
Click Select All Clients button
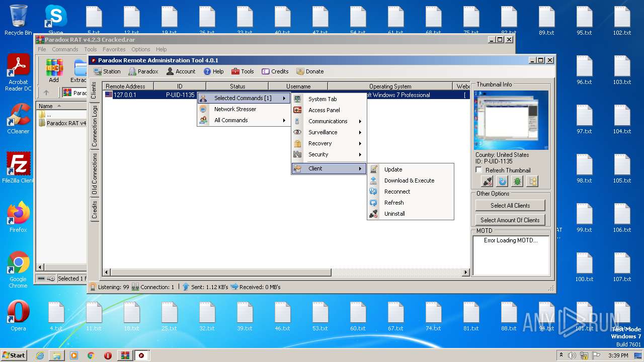510,205
